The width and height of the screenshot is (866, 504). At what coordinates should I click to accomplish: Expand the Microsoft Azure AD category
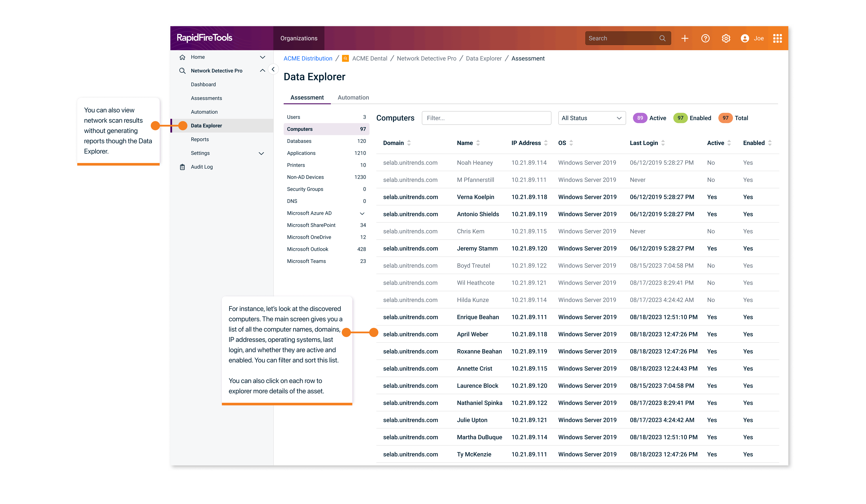click(362, 213)
